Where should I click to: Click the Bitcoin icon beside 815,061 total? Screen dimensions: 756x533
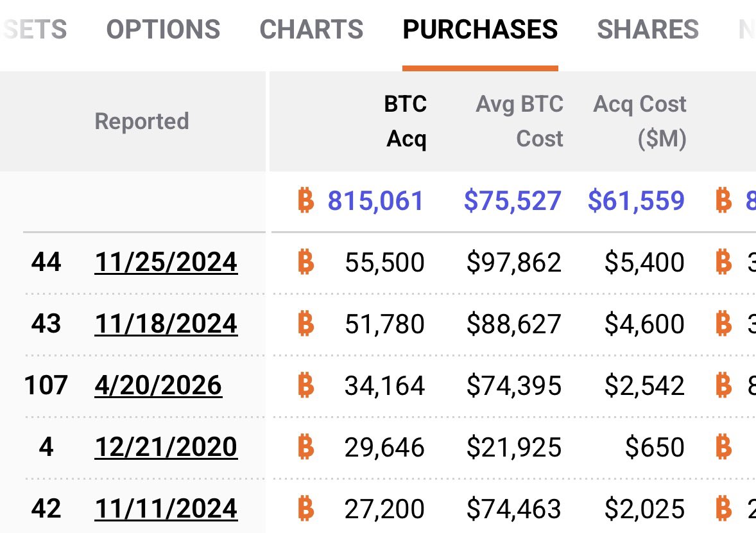point(306,201)
